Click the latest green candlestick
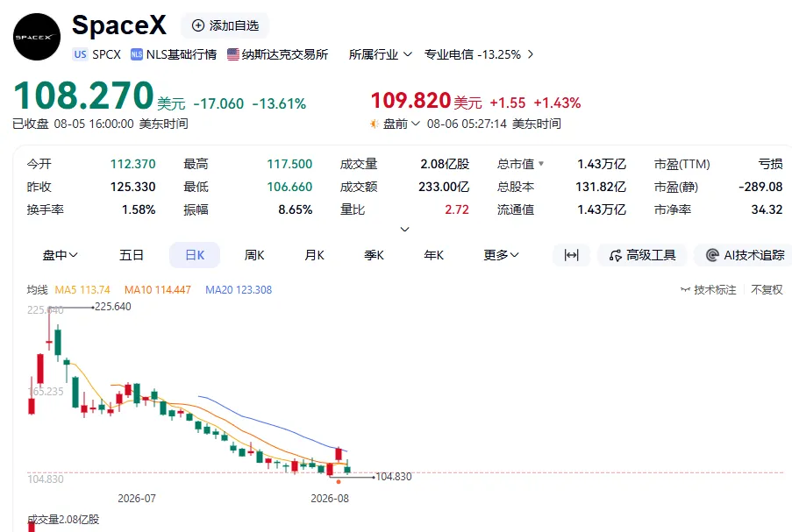The height and width of the screenshot is (532, 792). pyautogui.click(x=347, y=468)
